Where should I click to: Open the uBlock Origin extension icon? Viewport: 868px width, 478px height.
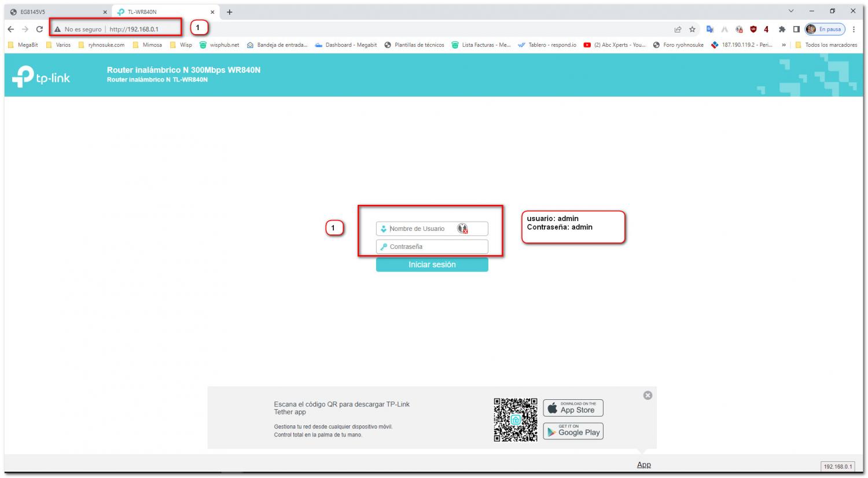753,30
